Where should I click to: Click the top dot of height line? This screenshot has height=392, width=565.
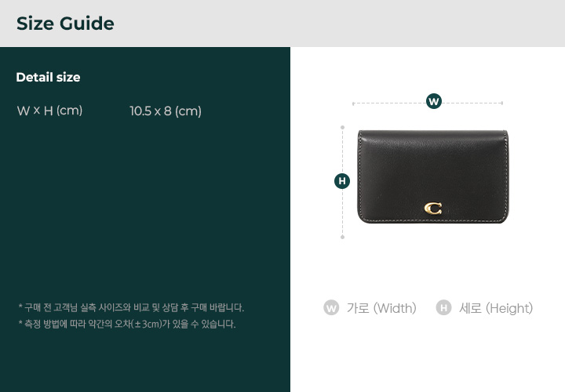click(342, 128)
